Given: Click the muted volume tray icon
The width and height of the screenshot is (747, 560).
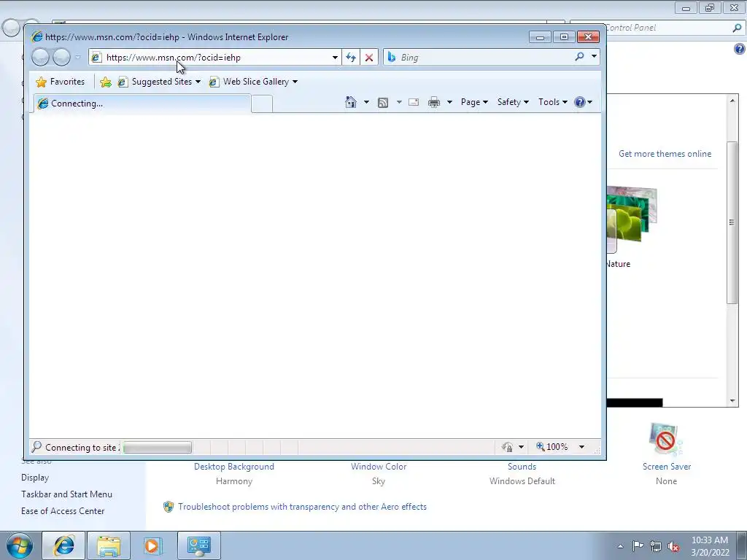Looking at the screenshot, I should tap(673, 546).
